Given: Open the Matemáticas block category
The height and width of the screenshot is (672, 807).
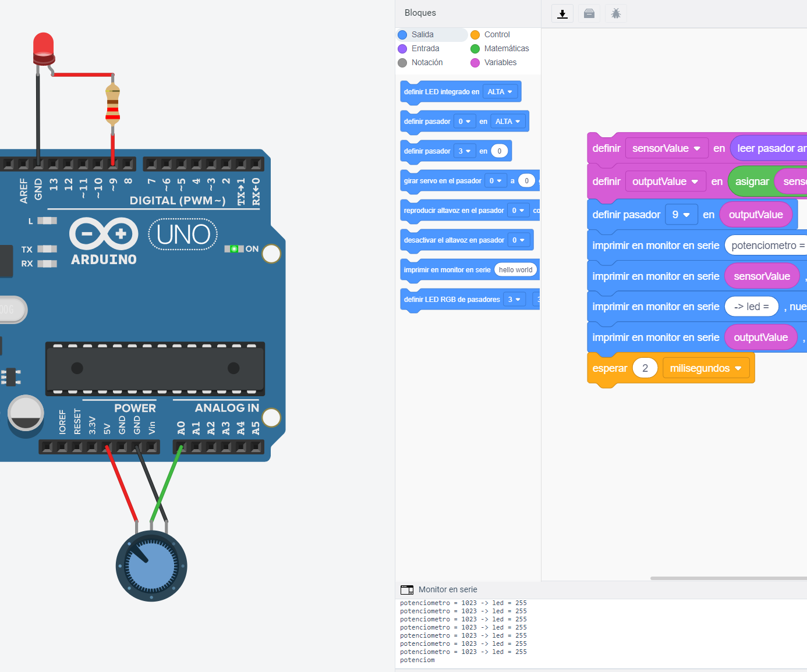Looking at the screenshot, I should pyautogui.click(x=500, y=49).
